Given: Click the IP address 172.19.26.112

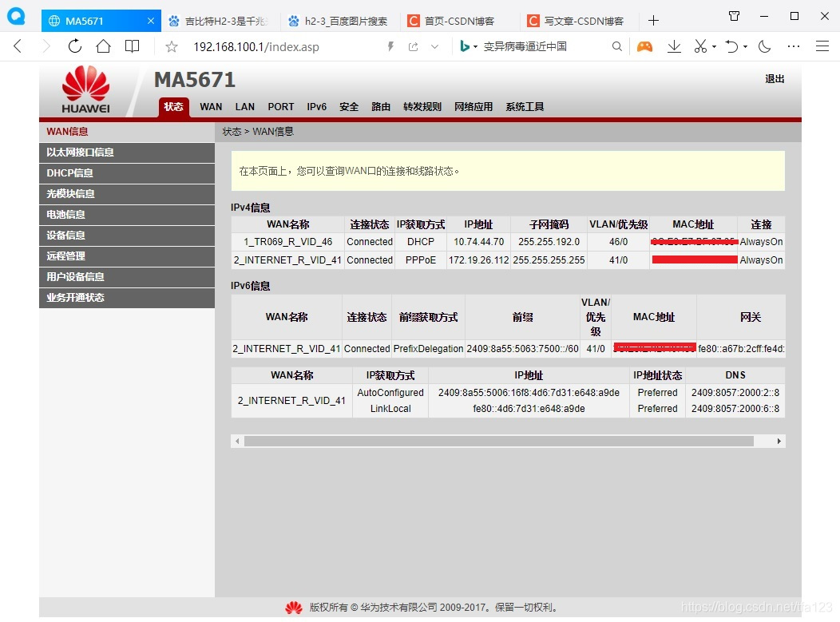Looking at the screenshot, I should coord(479,260).
